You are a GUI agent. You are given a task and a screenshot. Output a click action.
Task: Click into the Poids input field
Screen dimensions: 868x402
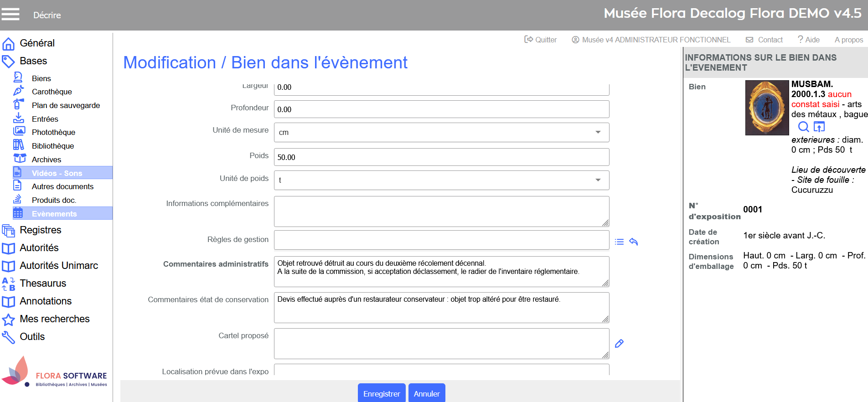coord(441,157)
